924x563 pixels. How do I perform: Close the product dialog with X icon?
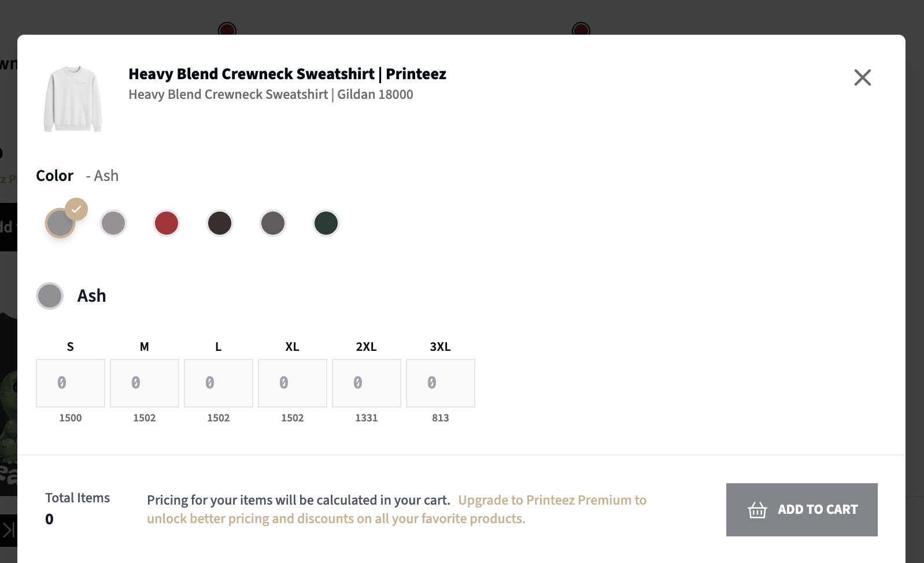pyautogui.click(x=862, y=77)
